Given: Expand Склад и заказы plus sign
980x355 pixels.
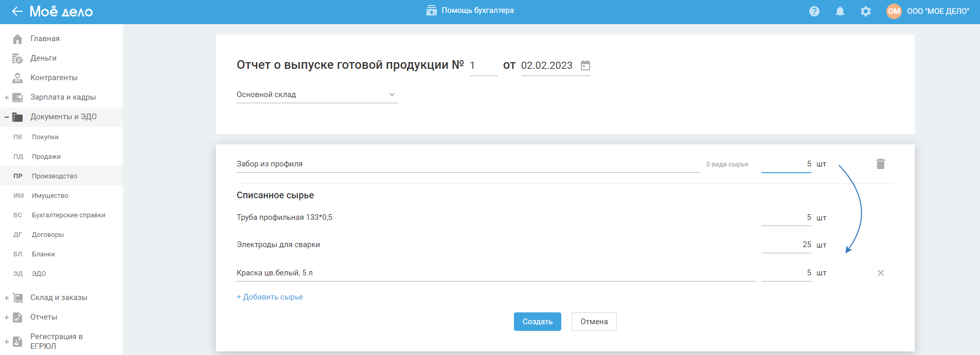Looking at the screenshot, I should (7, 298).
